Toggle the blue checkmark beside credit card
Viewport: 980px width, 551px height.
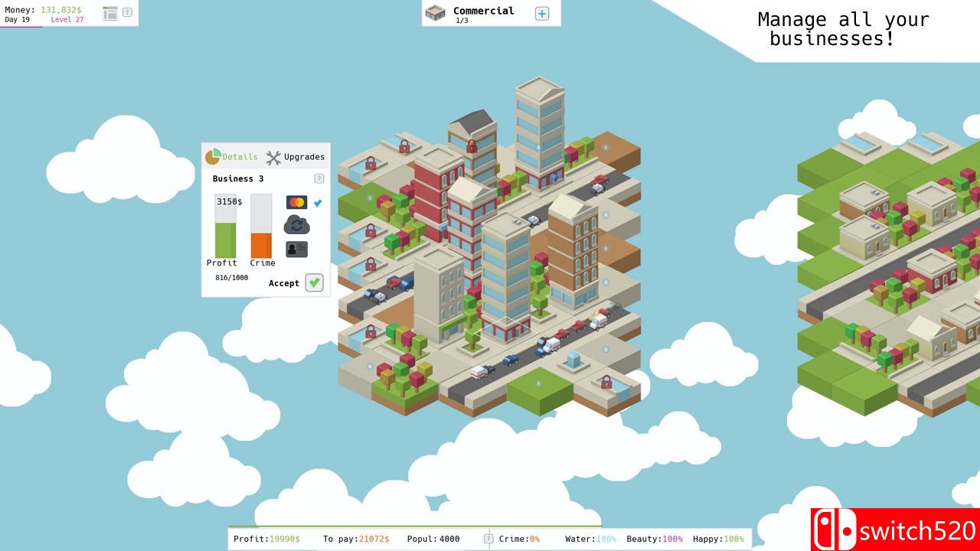tap(318, 203)
